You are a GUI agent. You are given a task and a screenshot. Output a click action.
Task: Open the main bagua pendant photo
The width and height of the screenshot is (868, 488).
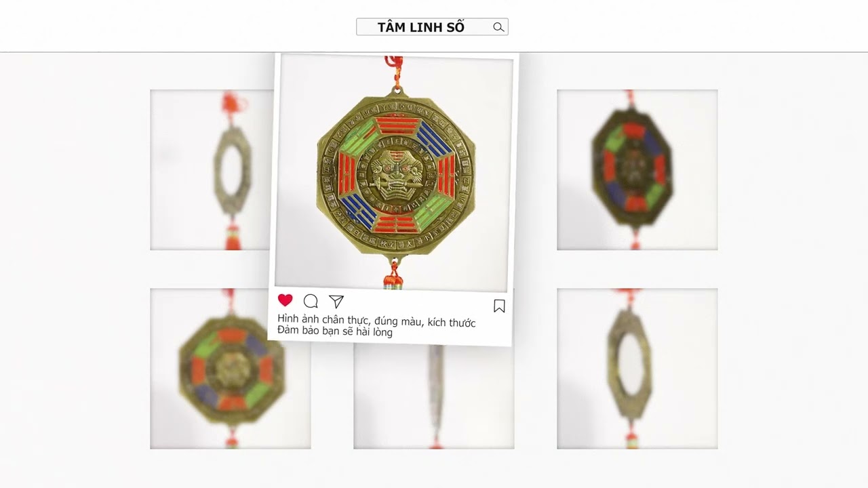tap(394, 173)
